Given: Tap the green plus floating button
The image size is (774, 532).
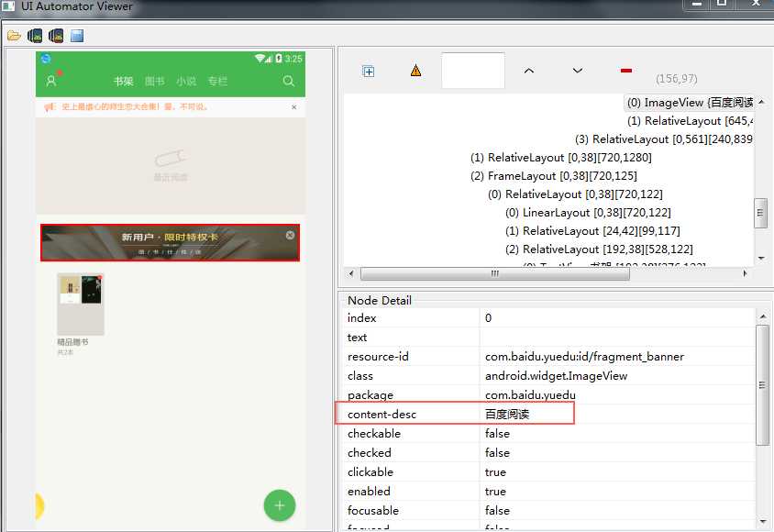Looking at the screenshot, I should [x=280, y=505].
